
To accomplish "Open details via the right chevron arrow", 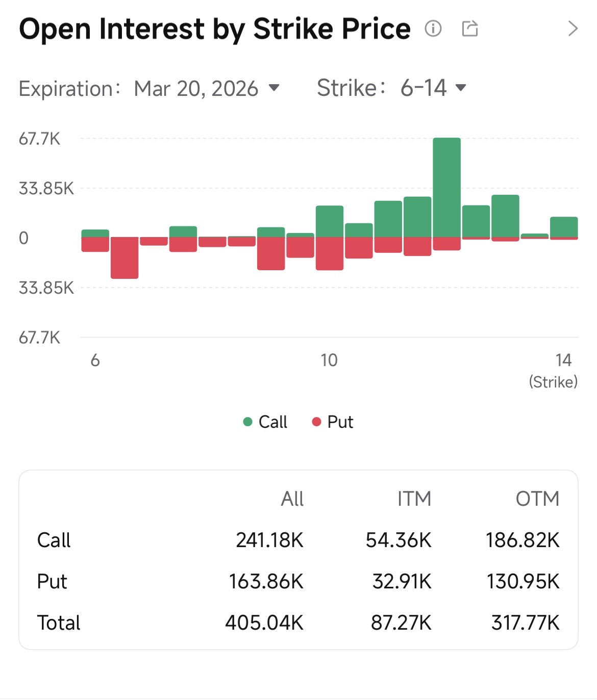I will click(573, 29).
